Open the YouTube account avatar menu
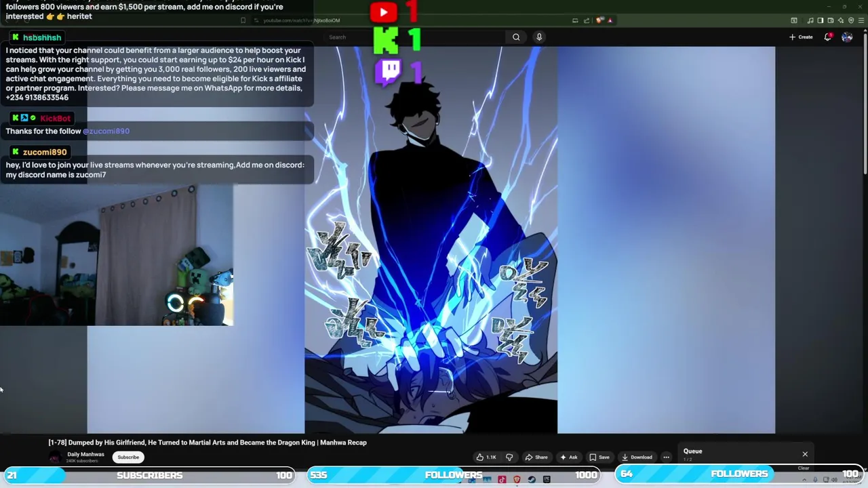868x488 pixels. pyautogui.click(x=847, y=37)
